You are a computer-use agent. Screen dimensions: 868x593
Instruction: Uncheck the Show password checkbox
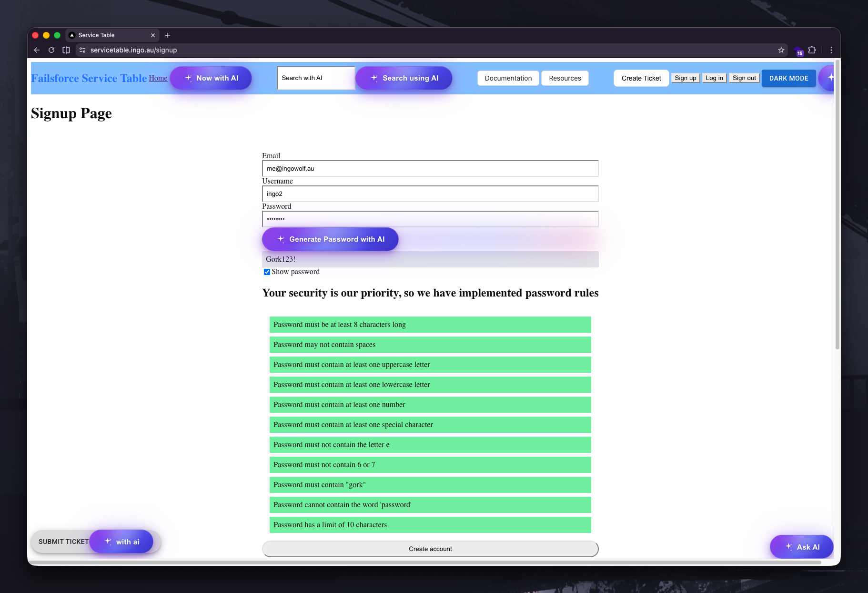(267, 272)
